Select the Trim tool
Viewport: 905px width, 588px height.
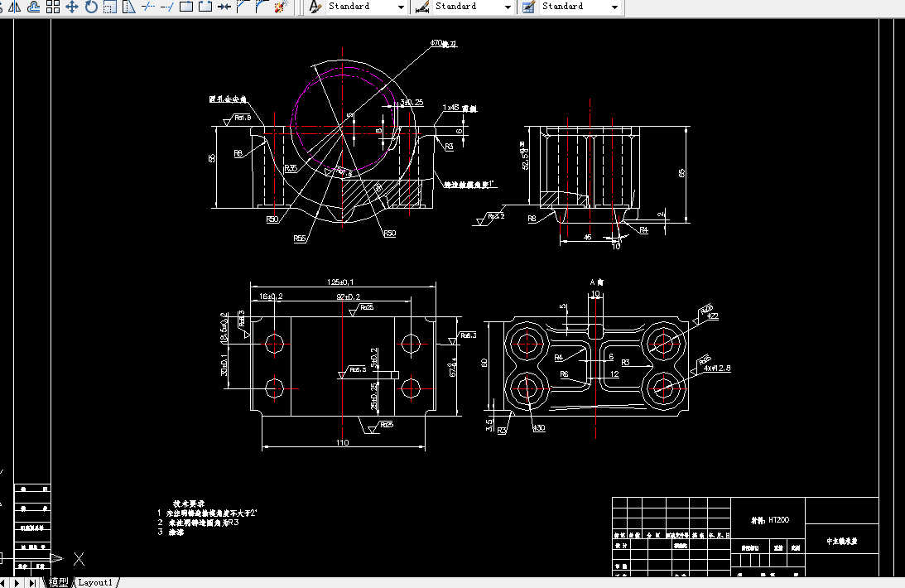pyautogui.click(x=147, y=7)
